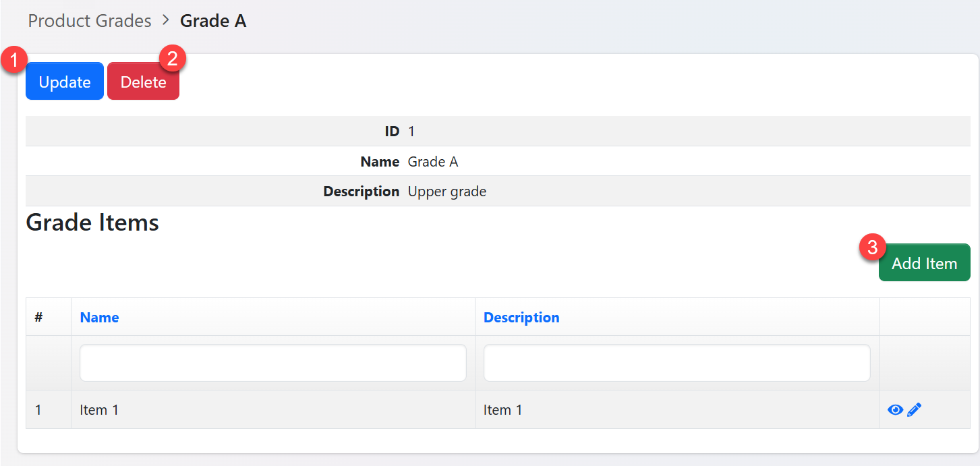Select Item 1 cell in Name column
980x466 pixels.
tap(99, 410)
